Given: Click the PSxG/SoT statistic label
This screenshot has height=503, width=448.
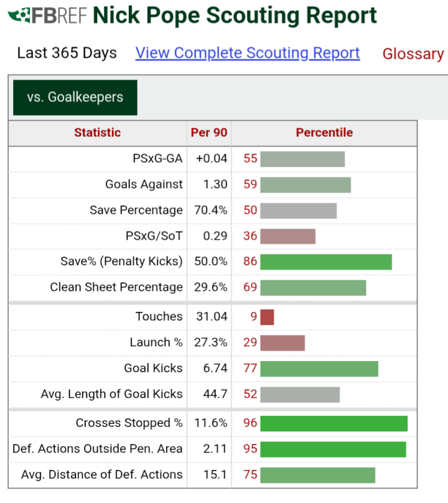Looking at the screenshot, I should click(154, 236).
